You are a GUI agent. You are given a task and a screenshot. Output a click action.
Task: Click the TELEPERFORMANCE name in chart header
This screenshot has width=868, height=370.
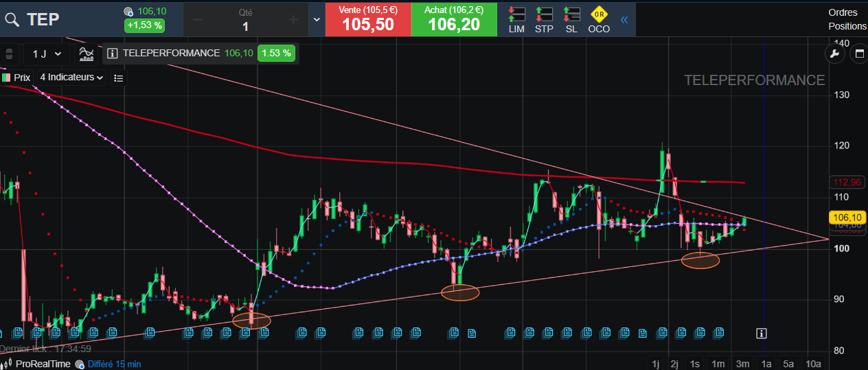tap(172, 53)
